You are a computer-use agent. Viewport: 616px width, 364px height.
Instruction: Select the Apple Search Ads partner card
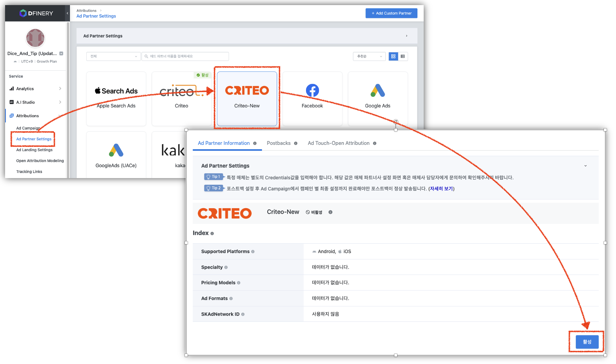click(116, 99)
